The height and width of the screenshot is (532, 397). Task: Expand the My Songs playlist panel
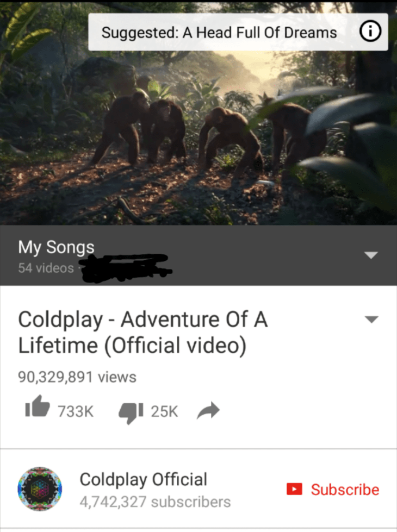(371, 255)
